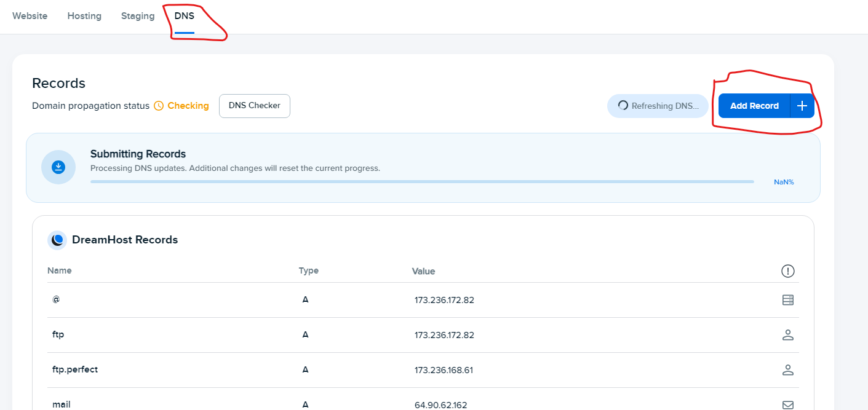Click the person icon for the ftp record

click(x=788, y=335)
